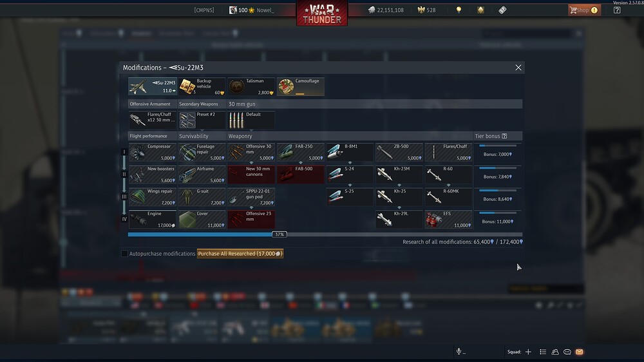Click the Tier bonus help icon
The height and width of the screenshot is (362, 644).
(x=504, y=136)
